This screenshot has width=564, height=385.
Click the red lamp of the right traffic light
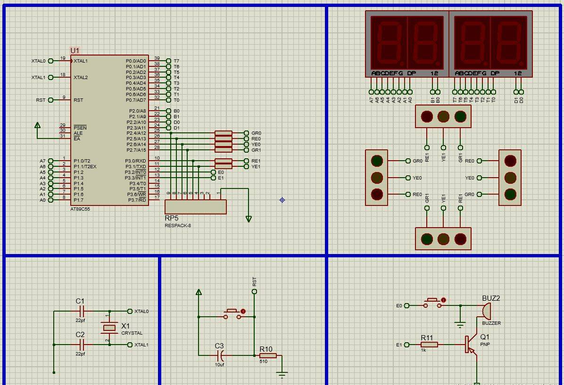[x=510, y=161]
